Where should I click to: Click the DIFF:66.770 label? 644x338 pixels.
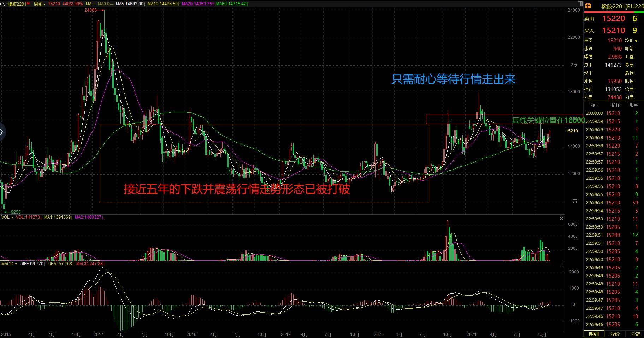[x=33, y=264]
